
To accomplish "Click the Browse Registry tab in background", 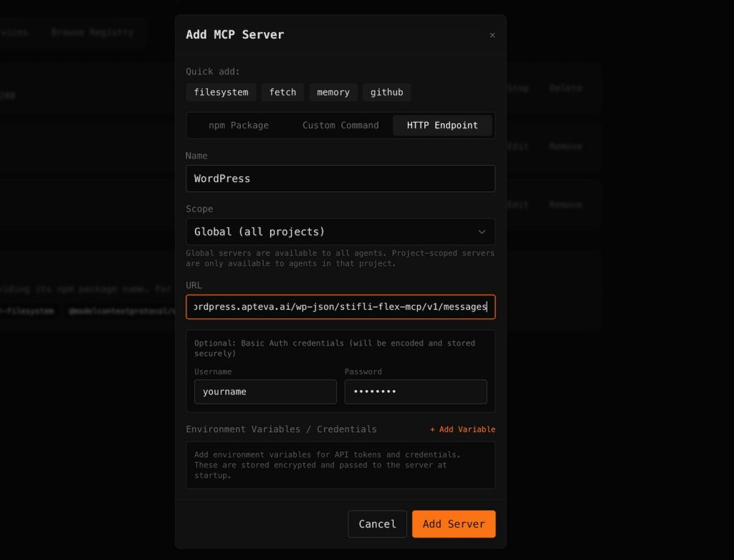I will [x=92, y=32].
